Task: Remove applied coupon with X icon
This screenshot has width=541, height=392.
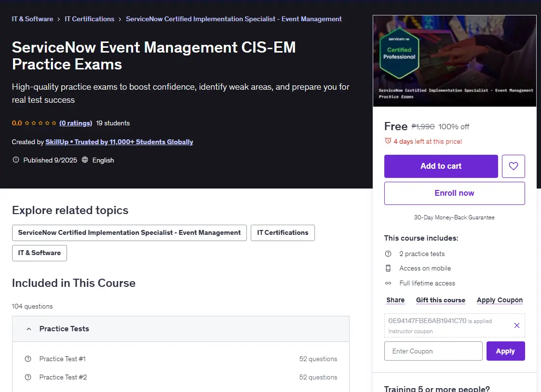Action: (516, 325)
